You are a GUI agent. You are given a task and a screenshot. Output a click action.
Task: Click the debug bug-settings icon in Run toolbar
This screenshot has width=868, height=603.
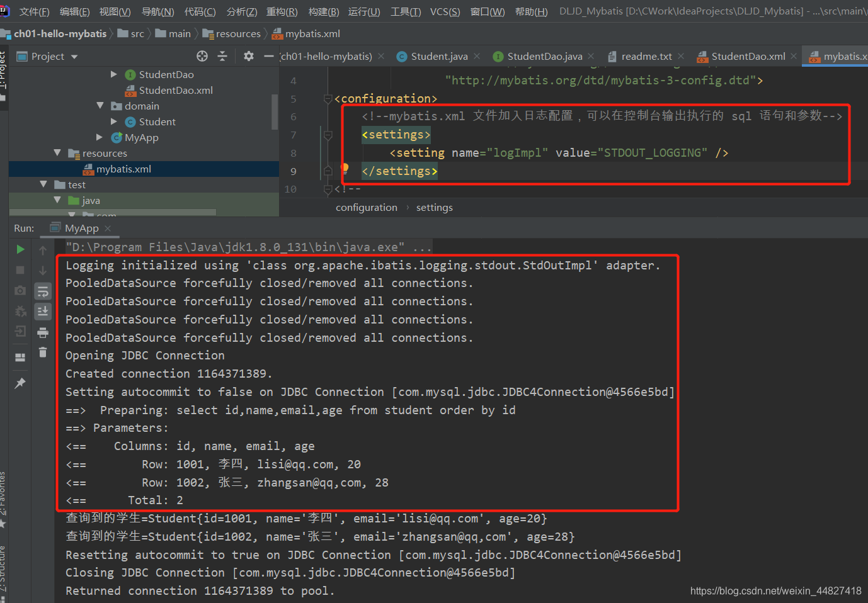pos(20,311)
